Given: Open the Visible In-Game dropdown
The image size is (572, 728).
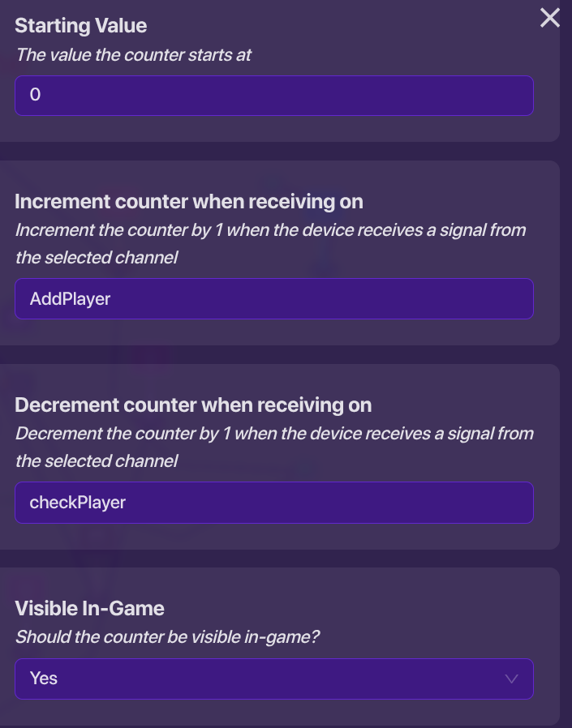Looking at the screenshot, I should 273,679.
